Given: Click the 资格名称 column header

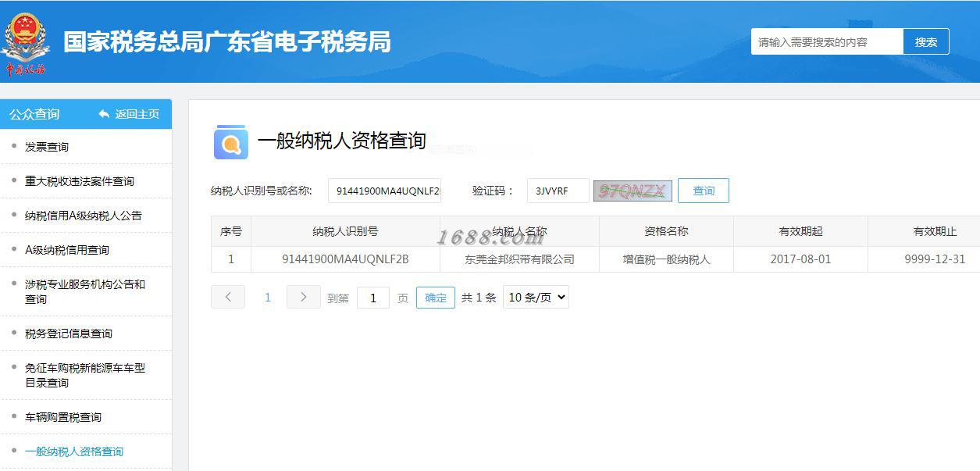Looking at the screenshot, I should 666,231.
